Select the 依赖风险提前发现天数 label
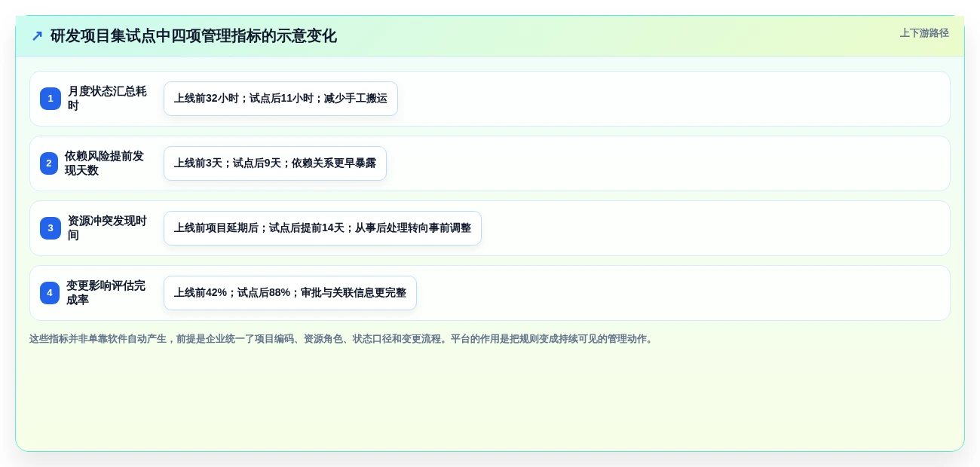Screen dimensions: 980x467 pos(105,163)
